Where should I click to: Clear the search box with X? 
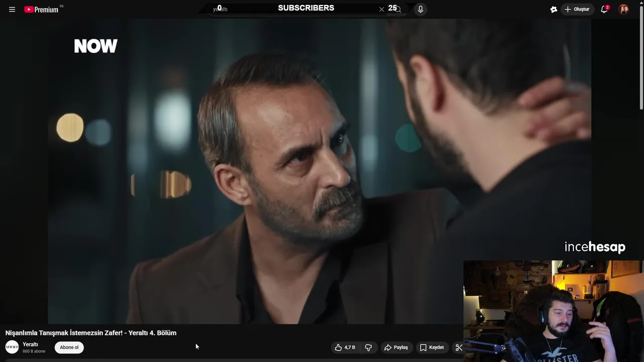point(381,9)
